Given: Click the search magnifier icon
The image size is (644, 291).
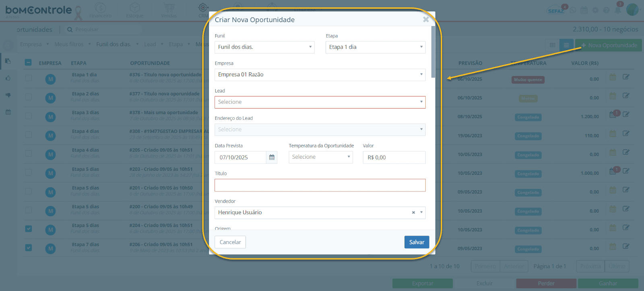Looking at the screenshot, I should (70, 30).
